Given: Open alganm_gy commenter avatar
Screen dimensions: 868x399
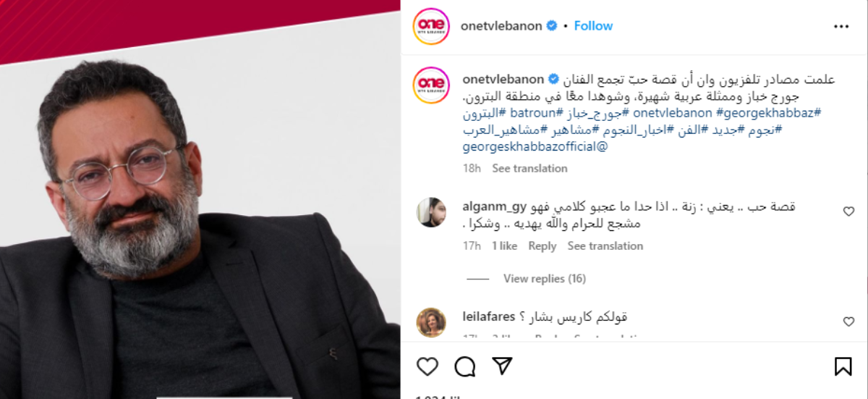Looking at the screenshot, I should [432, 212].
